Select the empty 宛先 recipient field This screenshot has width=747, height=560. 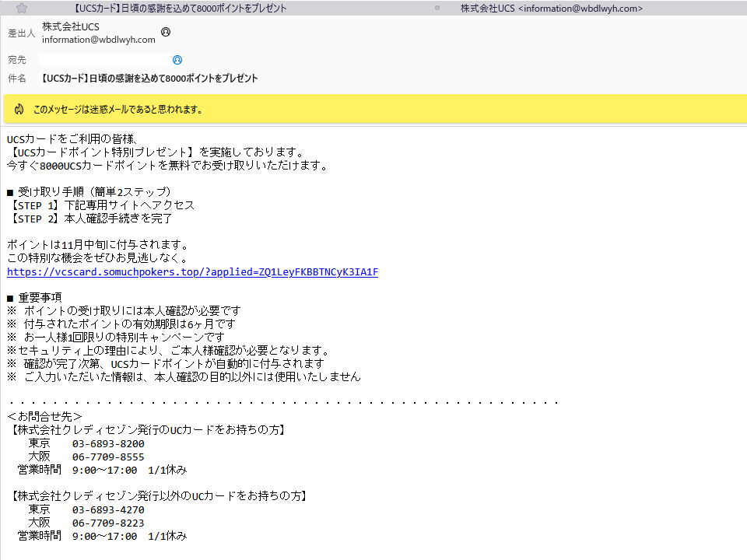[x=105, y=60]
